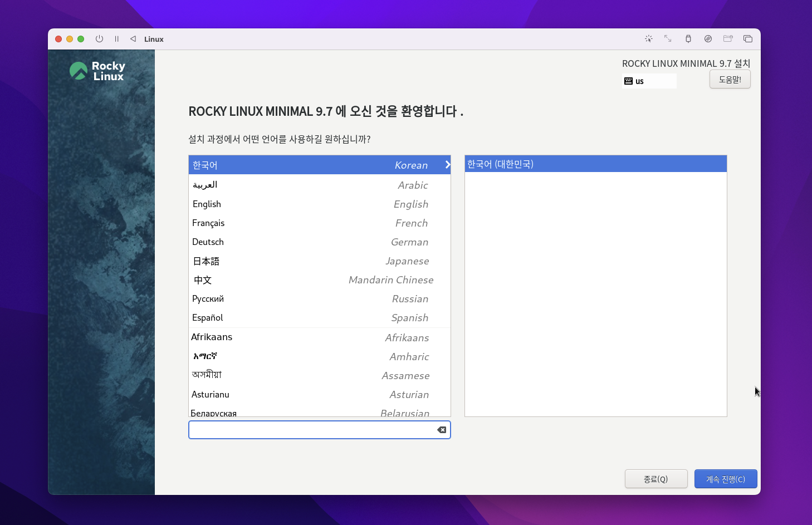Pick Asturianu (Asturian) from the list

tap(320, 394)
